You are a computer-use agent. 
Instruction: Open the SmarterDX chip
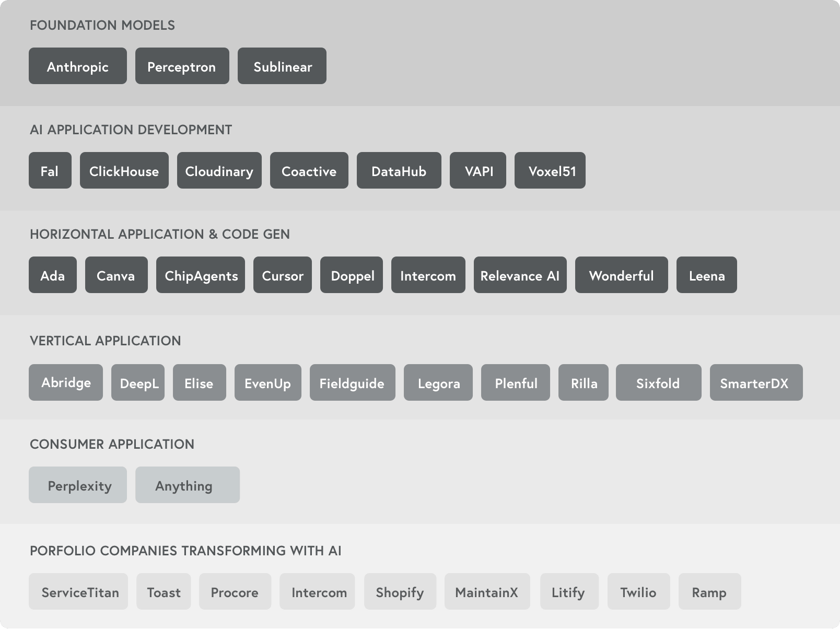coord(756,382)
